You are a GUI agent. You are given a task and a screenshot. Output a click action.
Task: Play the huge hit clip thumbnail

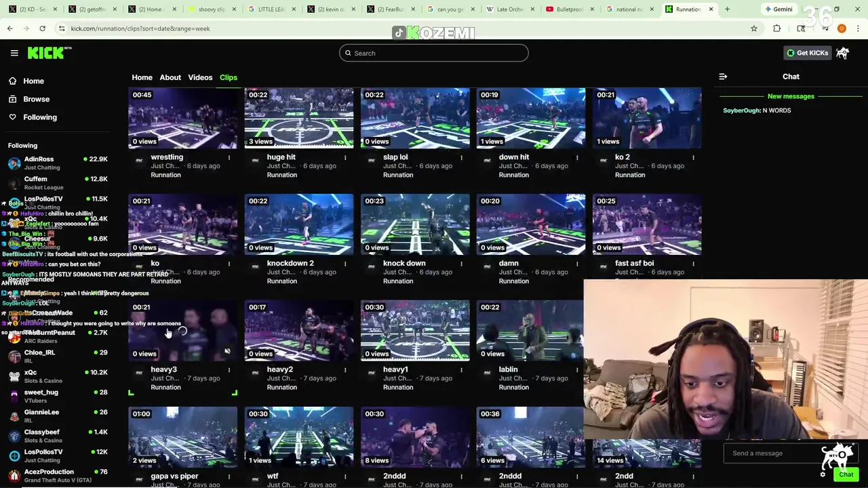pyautogui.click(x=299, y=118)
